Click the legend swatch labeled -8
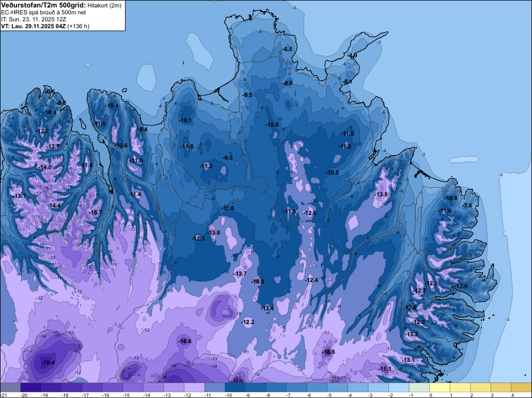The width and height of the screenshot is (532, 398). pyautogui.click(x=276, y=387)
